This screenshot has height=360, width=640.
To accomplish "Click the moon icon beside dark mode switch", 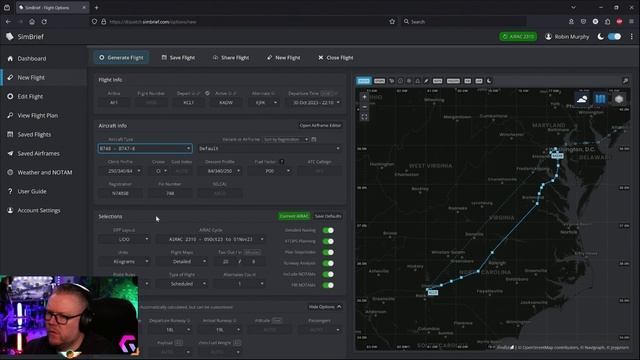I will point(600,37).
